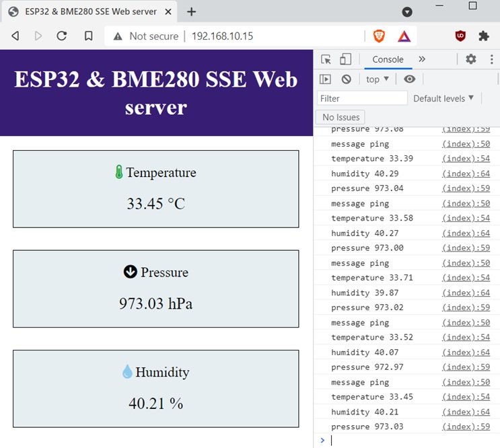Open (index):54 link beside temperature 33.71

466,278
